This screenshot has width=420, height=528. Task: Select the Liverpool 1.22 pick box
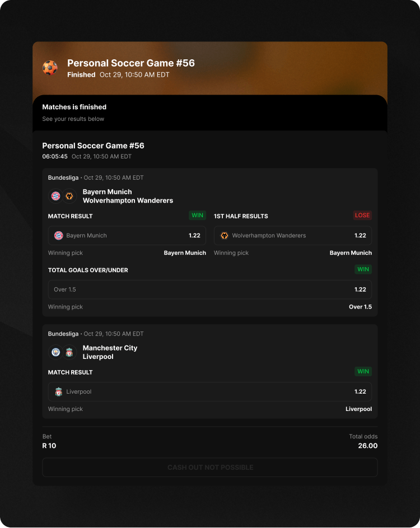pos(209,392)
